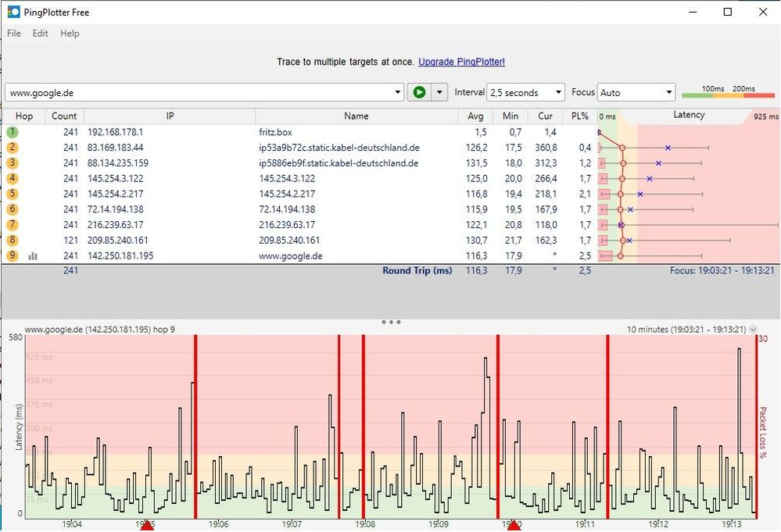781x532 pixels.
Task: Select IP address 83.169.183.44
Action: 116,148
